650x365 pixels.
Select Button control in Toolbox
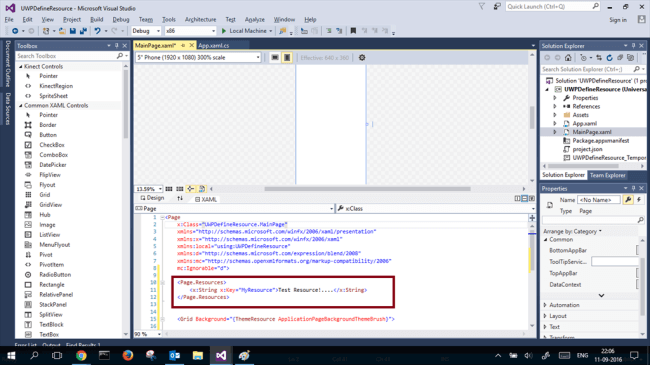coord(48,135)
